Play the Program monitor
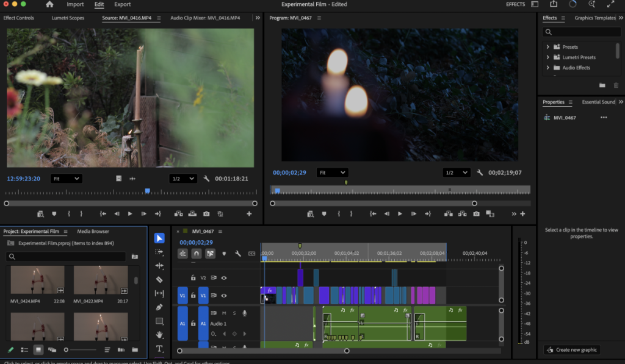Viewport: 625px width, 364px height. pos(400,214)
